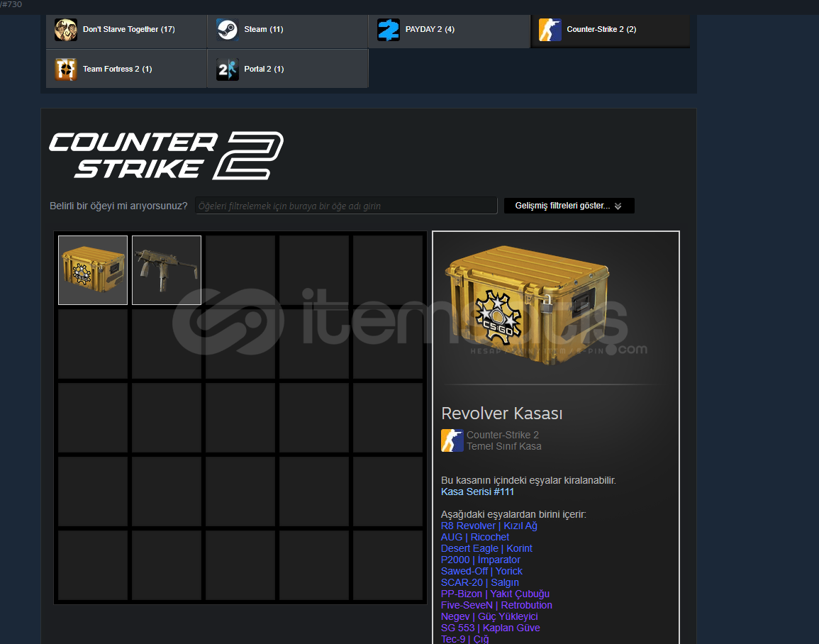Open the Negev | Güç Yükleyici link
819x644 pixels.
[x=489, y=617]
